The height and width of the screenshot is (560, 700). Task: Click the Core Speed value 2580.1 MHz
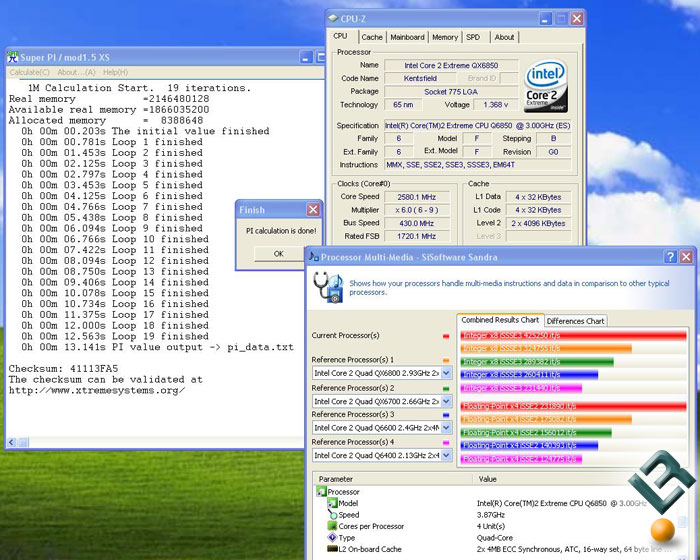point(417,197)
